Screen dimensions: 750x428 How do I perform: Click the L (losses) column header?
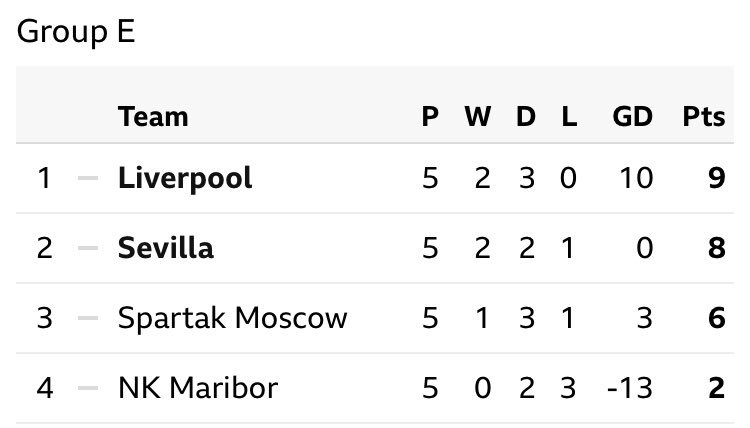[568, 117]
